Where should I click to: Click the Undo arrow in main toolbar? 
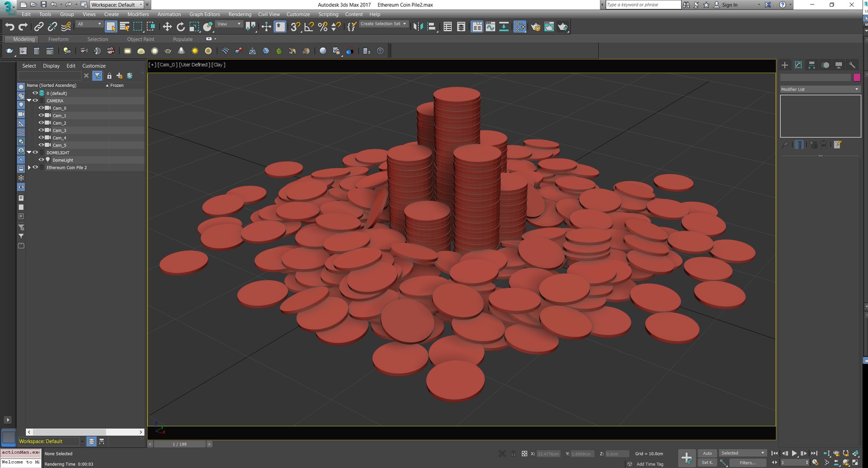point(9,27)
